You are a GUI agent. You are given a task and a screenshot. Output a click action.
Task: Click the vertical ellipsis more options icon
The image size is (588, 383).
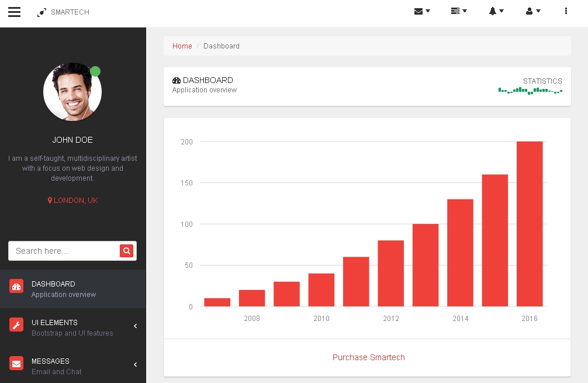[x=566, y=11]
